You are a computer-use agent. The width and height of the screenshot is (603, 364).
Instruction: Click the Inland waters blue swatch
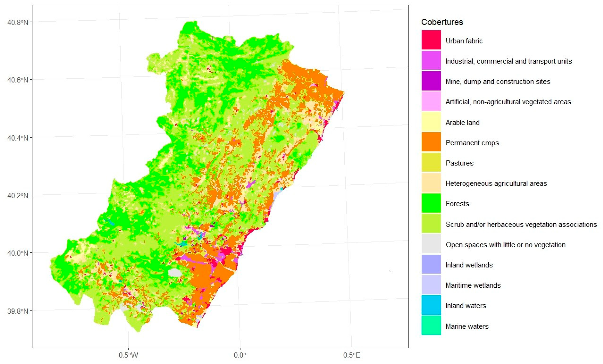point(431,305)
